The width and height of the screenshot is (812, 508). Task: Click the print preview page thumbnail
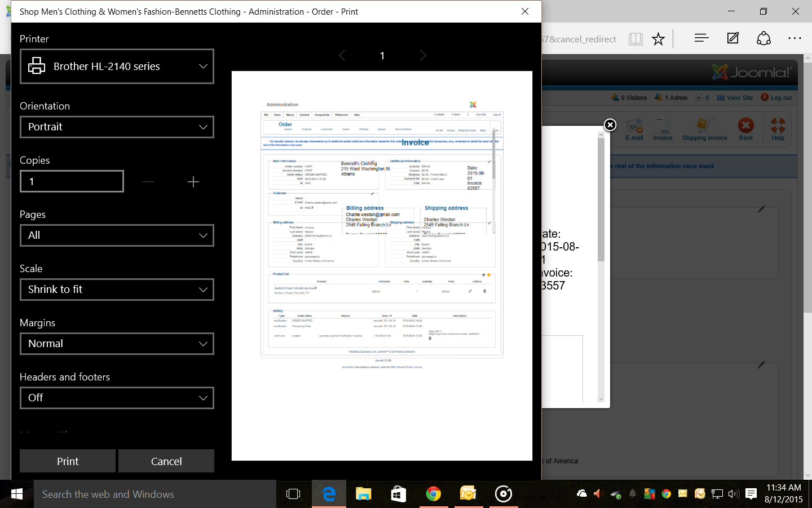pyautogui.click(x=382, y=266)
